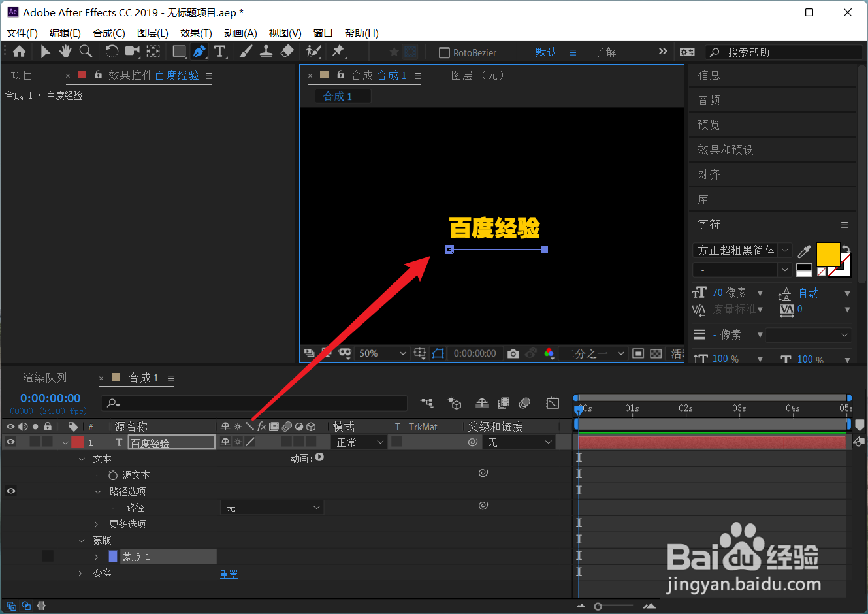The image size is (868, 614).
Task: Open the 合成(C) menu
Action: point(109,33)
